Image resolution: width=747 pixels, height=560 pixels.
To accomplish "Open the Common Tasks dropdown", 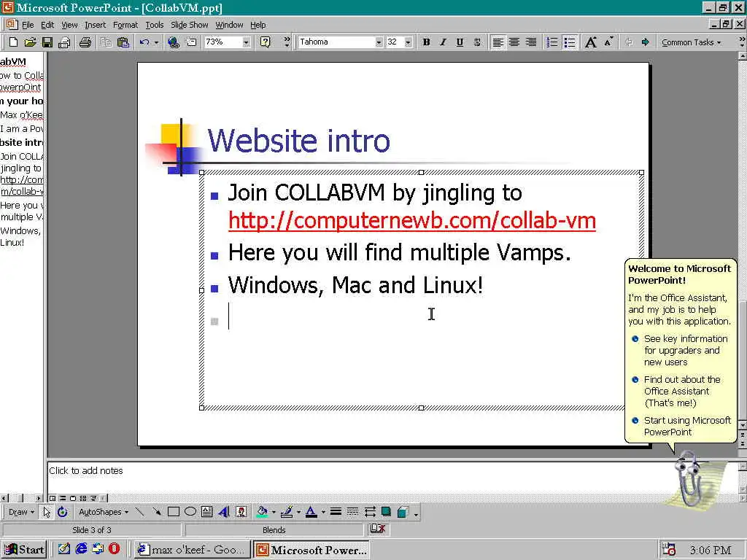I will coord(691,42).
